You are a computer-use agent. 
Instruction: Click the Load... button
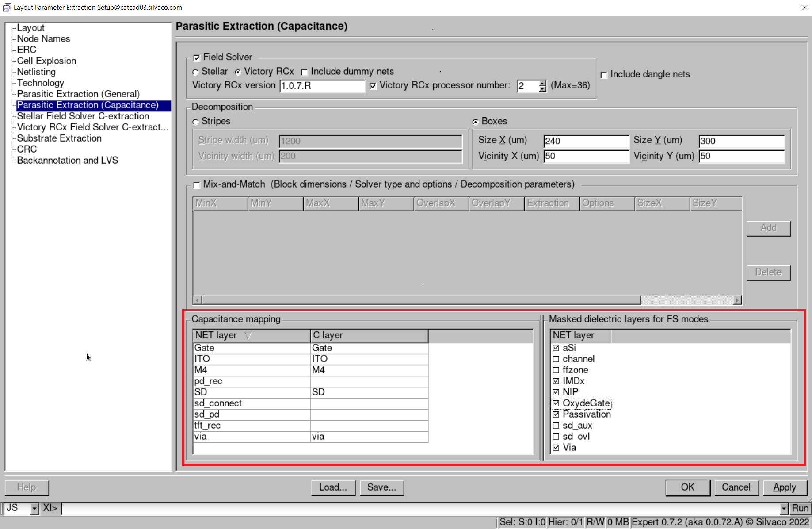333,487
